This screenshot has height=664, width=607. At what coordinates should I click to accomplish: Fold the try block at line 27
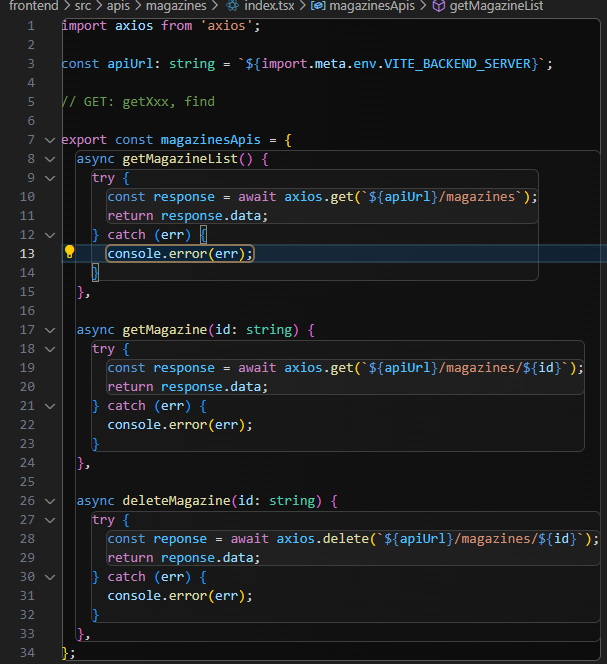click(x=50, y=520)
